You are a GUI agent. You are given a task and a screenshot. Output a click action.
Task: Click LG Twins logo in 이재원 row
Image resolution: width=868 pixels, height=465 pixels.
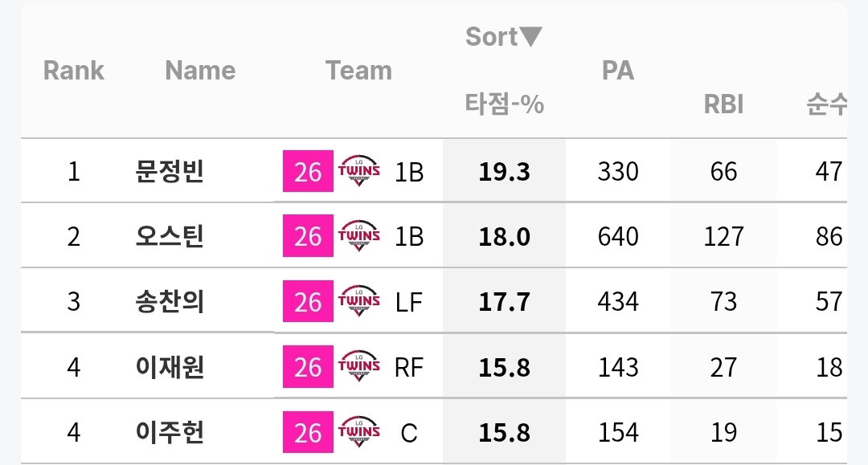coord(358,366)
